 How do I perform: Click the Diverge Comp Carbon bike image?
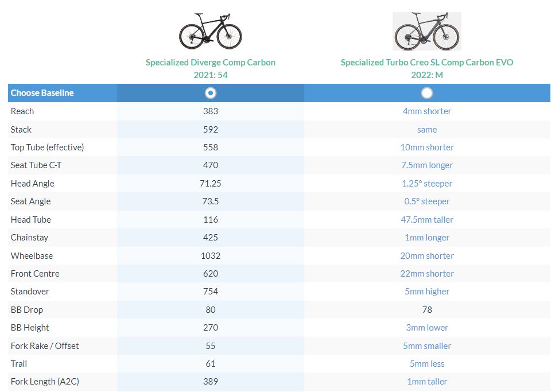tap(211, 32)
